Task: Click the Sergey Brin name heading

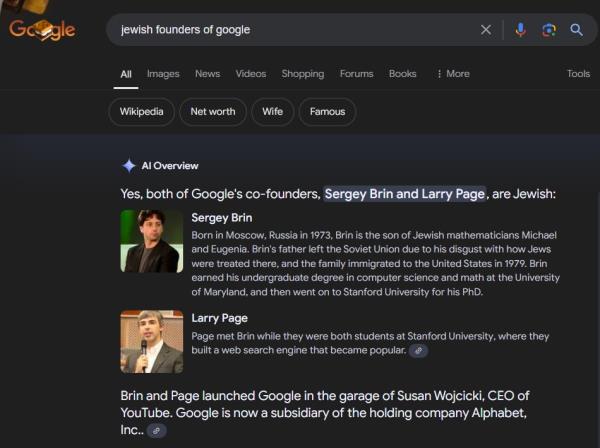Action: tap(222, 218)
